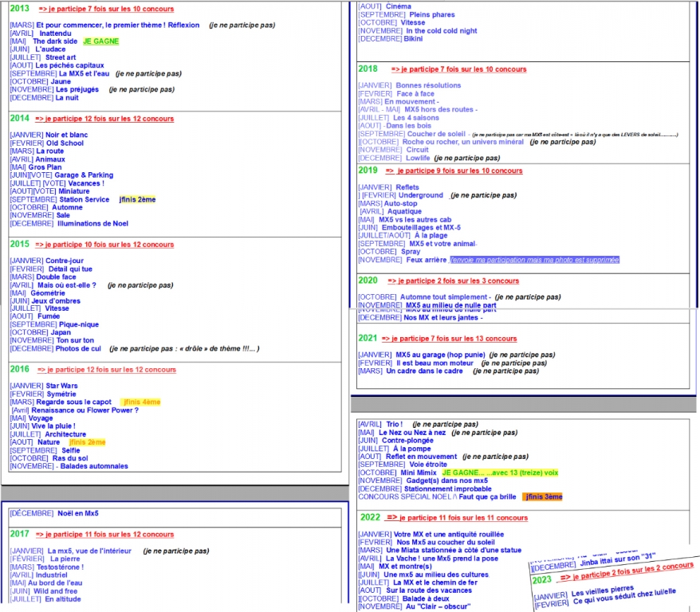Click the 2017 year heading
The height and width of the screenshot is (612, 700).
click(19, 534)
